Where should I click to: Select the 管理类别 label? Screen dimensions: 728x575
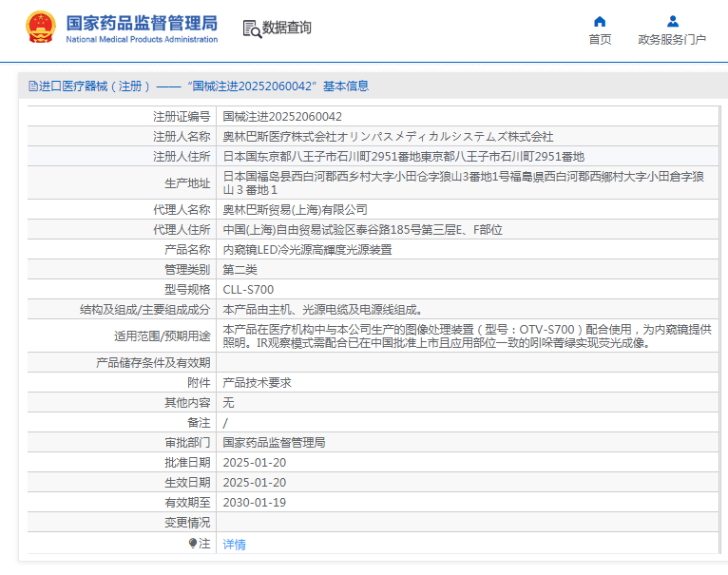click(x=187, y=269)
